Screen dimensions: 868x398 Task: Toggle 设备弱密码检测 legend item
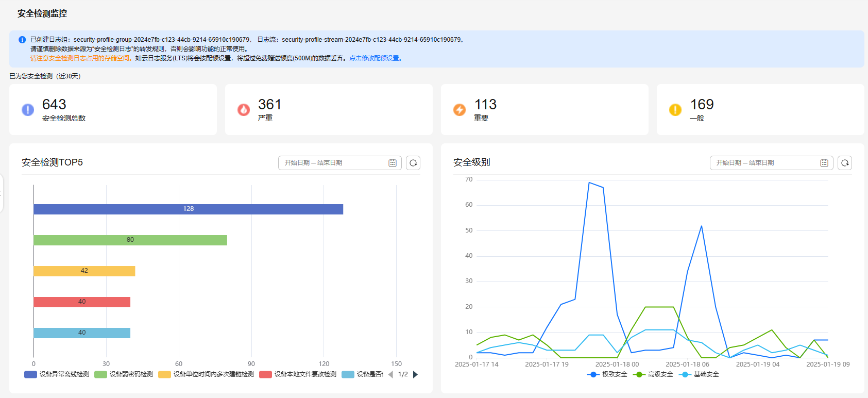pyautogui.click(x=124, y=374)
